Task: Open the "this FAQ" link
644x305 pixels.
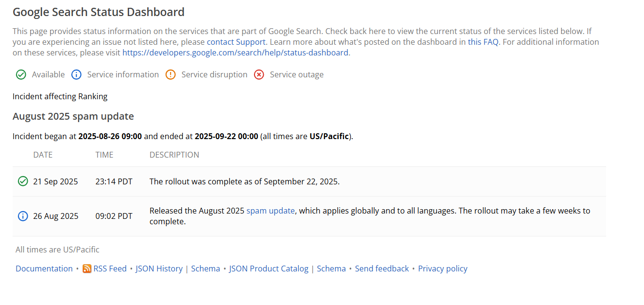Action: (x=483, y=42)
